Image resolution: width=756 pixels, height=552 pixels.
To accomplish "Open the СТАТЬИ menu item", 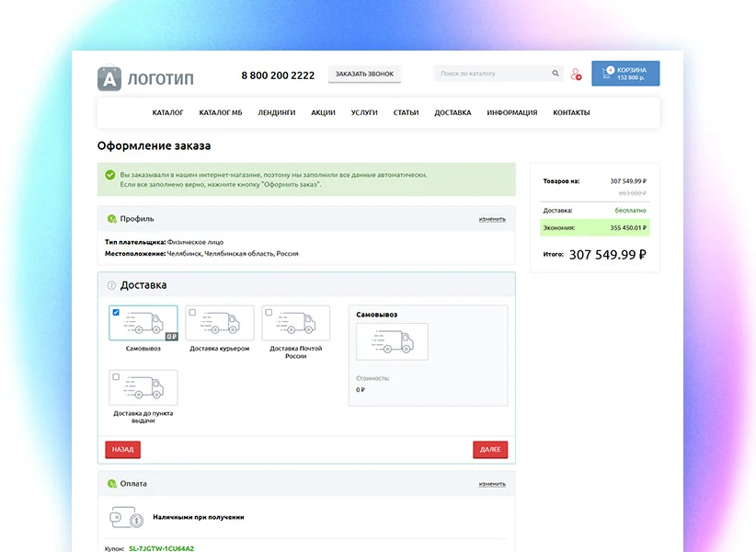I will (x=406, y=113).
